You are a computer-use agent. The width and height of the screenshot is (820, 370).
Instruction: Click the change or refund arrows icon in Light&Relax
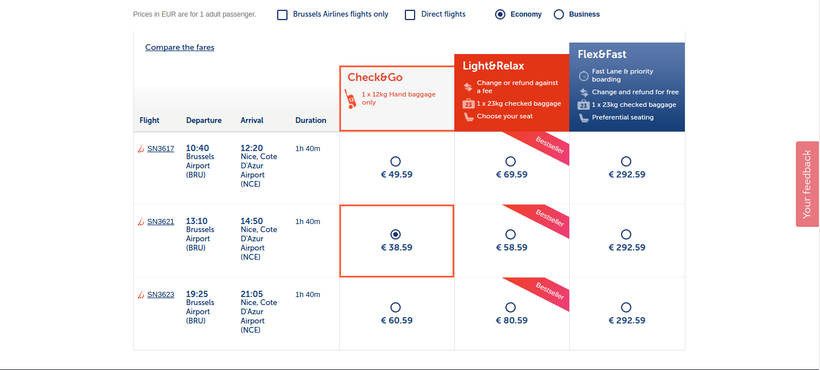click(x=468, y=87)
